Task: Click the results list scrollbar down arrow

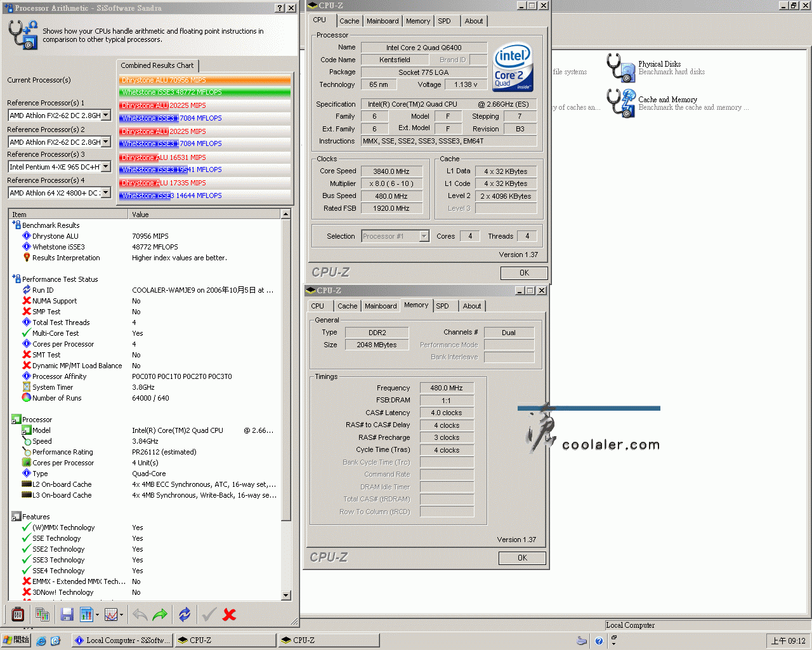Action: pos(285,595)
